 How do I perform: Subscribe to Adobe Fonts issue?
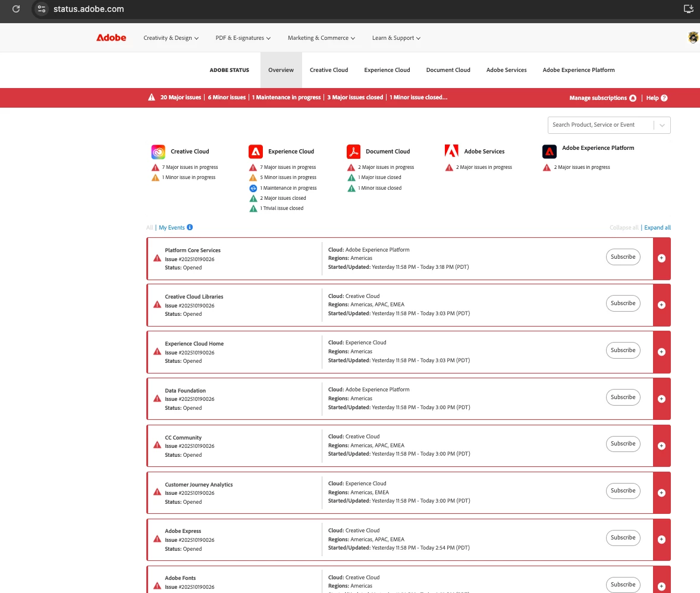click(x=623, y=585)
